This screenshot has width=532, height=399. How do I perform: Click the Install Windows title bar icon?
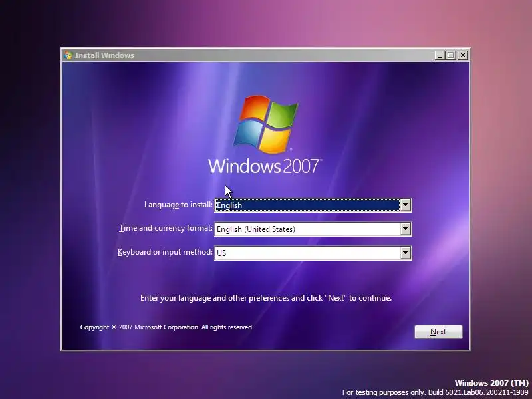(68, 55)
